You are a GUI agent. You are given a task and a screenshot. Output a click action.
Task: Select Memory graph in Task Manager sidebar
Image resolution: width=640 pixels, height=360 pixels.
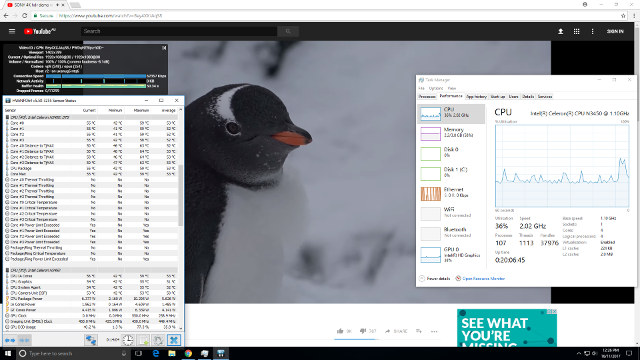pyautogui.click(x=451, y=133)
